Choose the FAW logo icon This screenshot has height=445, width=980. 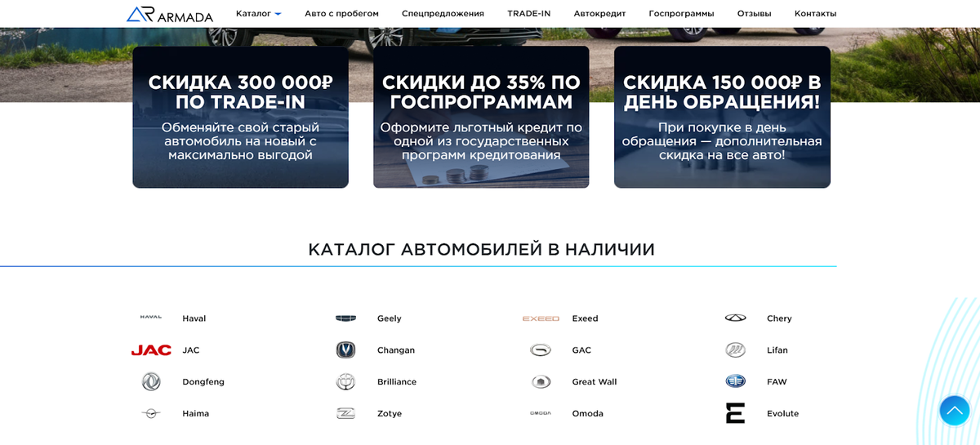(735, 381)
